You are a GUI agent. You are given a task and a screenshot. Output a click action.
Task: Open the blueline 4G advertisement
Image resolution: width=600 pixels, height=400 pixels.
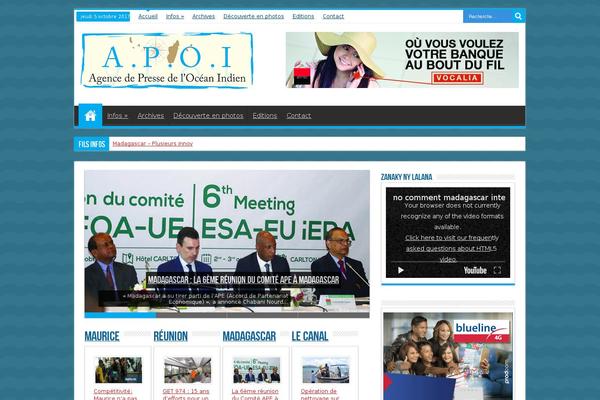[x=448, y=356]
